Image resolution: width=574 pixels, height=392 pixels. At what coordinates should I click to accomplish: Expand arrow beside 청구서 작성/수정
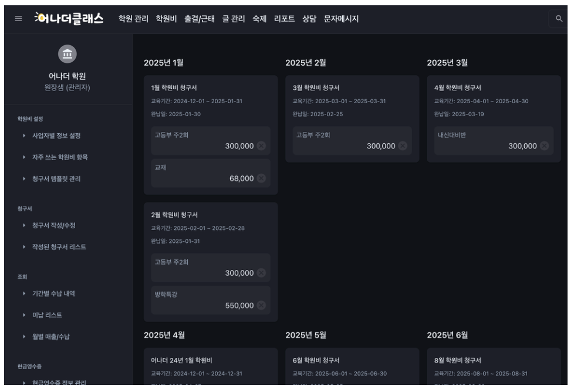pyautogui.click(x=24, y=225)
